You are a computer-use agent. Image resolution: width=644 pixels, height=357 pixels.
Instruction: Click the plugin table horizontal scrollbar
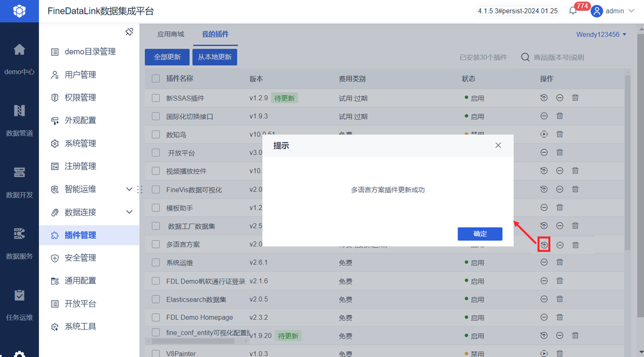click(x=192, y=341)
